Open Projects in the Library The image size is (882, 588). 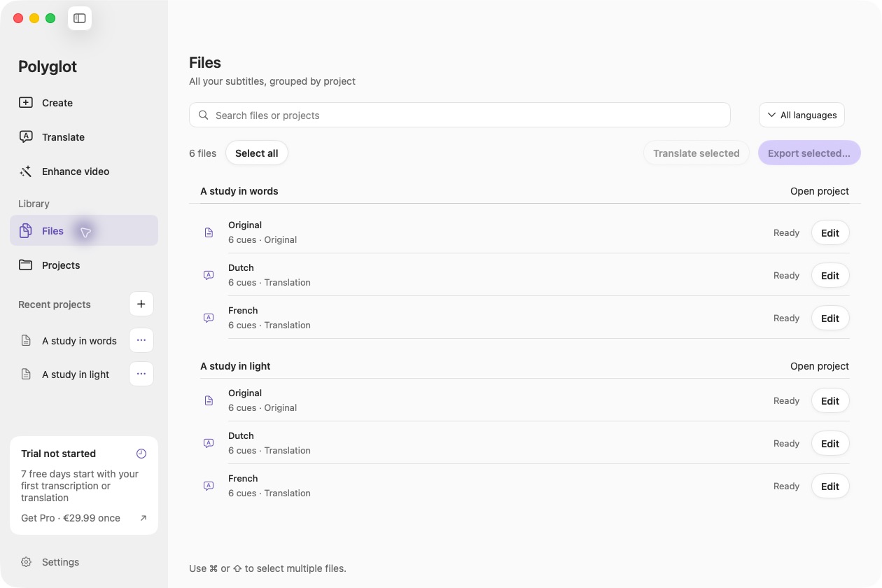pyautogui.click(x=84, y=265)
